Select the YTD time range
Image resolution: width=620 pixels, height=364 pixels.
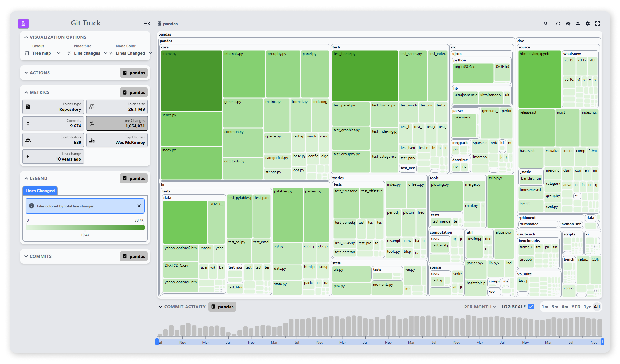576,307
